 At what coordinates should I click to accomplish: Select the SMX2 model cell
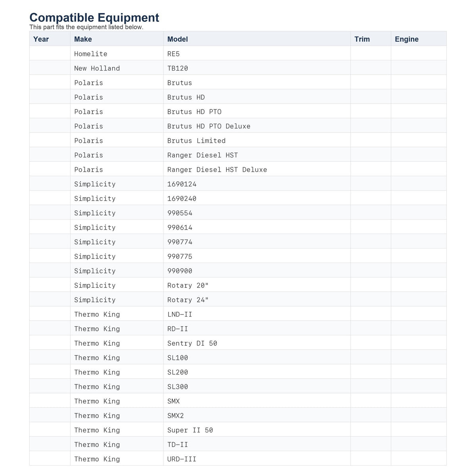(x=257, y=416)
